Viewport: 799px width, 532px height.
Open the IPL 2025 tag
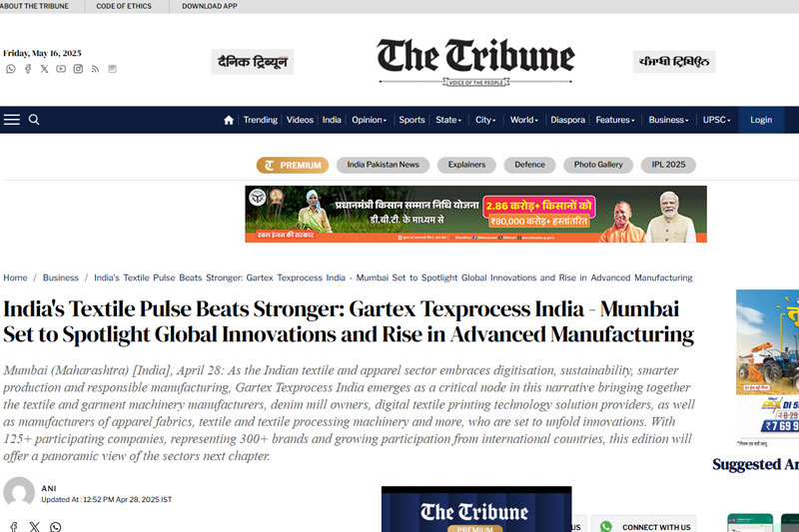[x=668, y=165]
